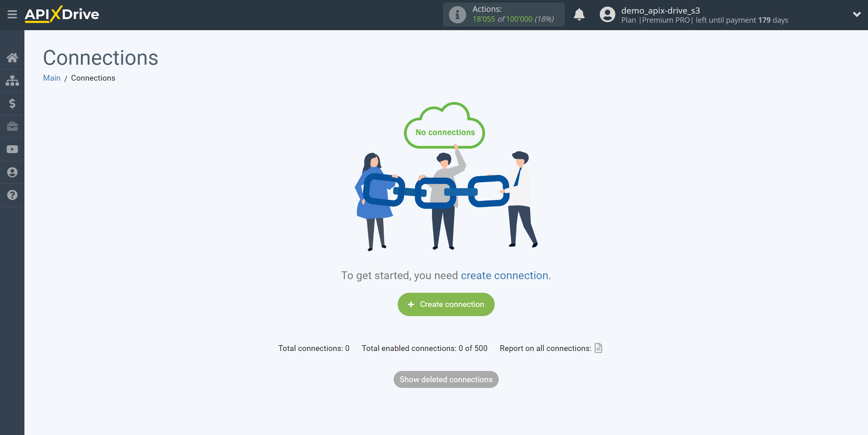Navigate to Main breadcrumb link

(52, 78)
